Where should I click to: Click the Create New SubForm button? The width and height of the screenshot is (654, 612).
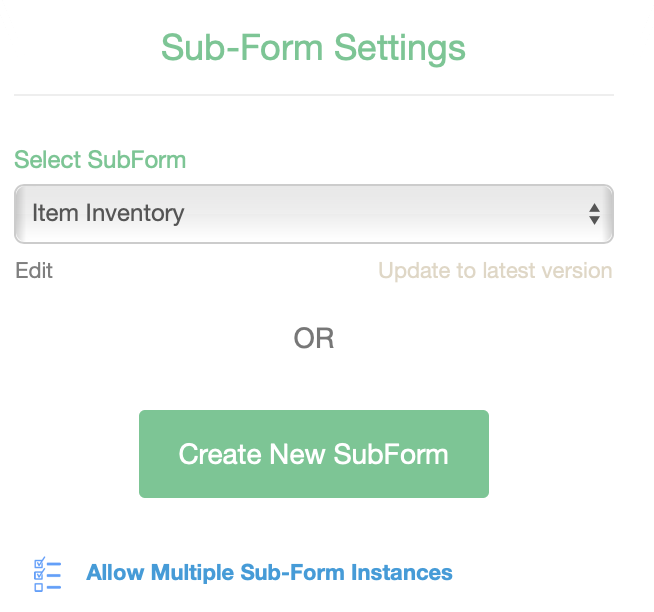313,454
